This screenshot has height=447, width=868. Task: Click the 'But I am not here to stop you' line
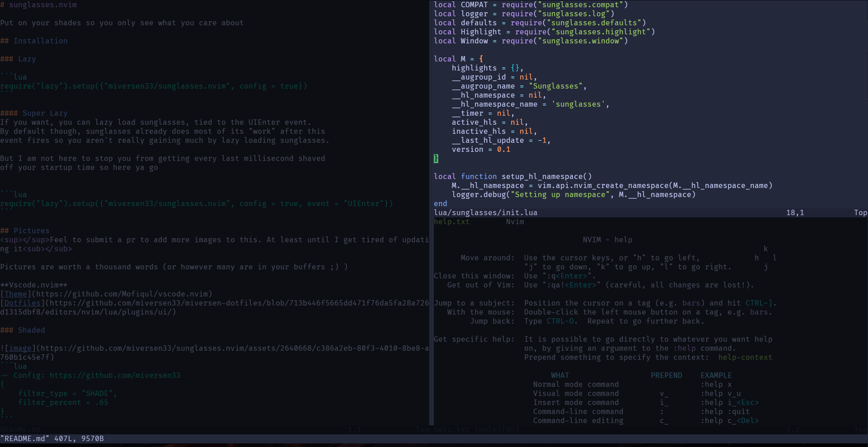[x=163, y=158]
